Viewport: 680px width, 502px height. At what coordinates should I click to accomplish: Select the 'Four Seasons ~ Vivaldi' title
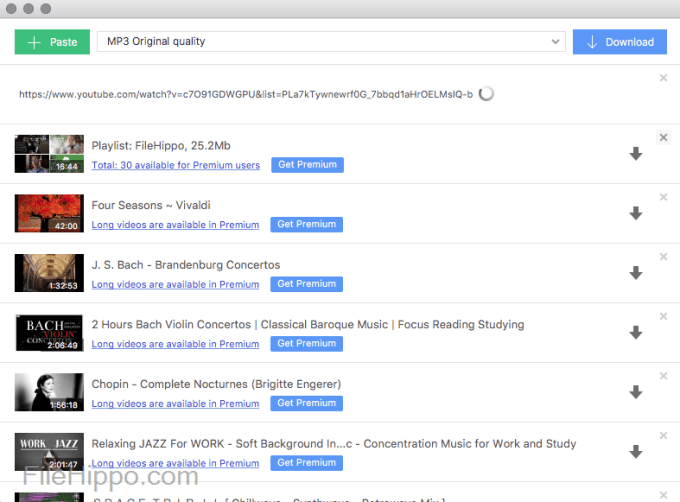coord(151,205)
